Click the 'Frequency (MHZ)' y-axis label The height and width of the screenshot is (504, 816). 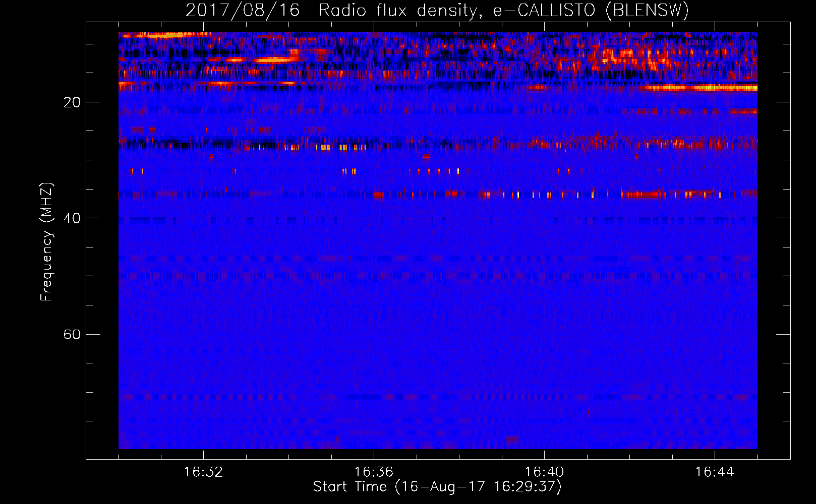click(46, 242)
